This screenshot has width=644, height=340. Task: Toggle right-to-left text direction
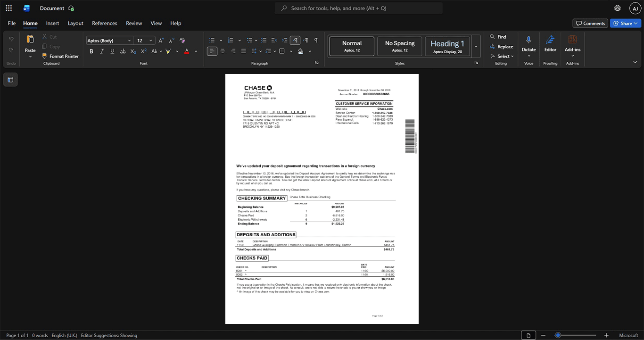305,41
